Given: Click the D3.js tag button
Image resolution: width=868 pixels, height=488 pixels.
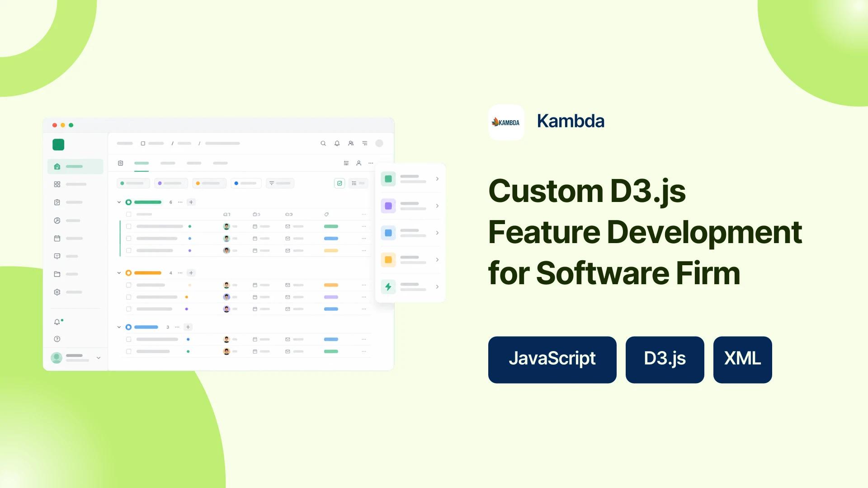Looking at the screenshot, I should tap(665, 360).
